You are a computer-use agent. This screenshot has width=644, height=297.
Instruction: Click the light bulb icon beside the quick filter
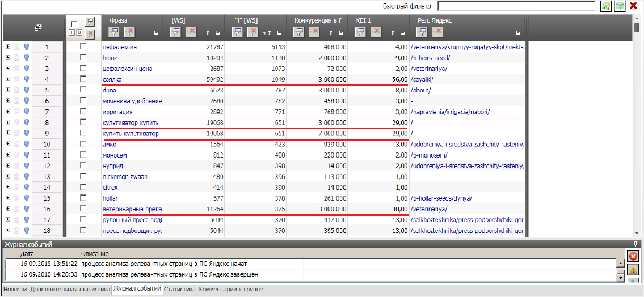point(605,6)
